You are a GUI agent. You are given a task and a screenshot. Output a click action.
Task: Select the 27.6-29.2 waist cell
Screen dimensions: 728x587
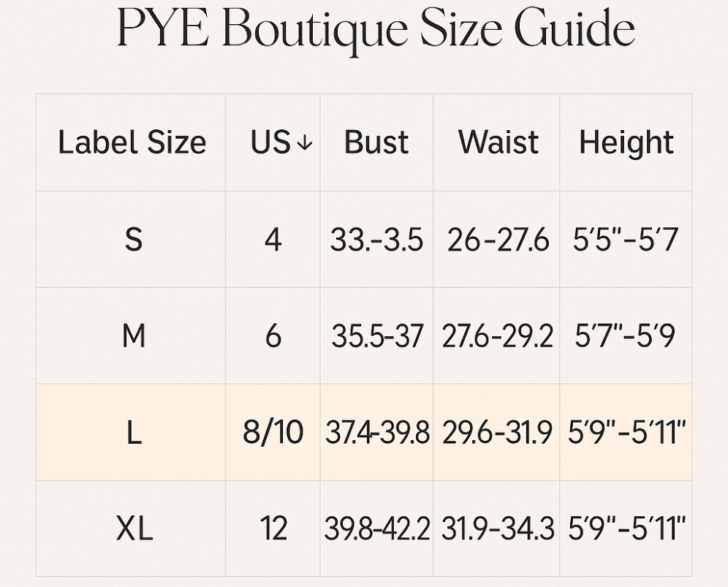497,336
